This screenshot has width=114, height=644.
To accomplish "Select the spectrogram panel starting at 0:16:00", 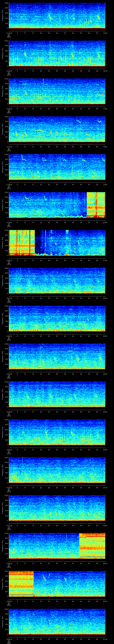I will [57, 91].
